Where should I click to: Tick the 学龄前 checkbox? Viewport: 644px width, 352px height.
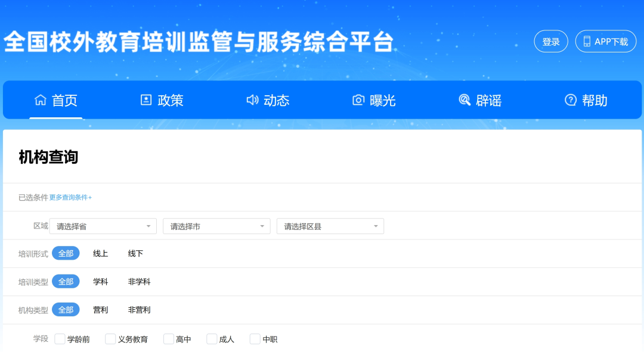[x=60, y=339]
